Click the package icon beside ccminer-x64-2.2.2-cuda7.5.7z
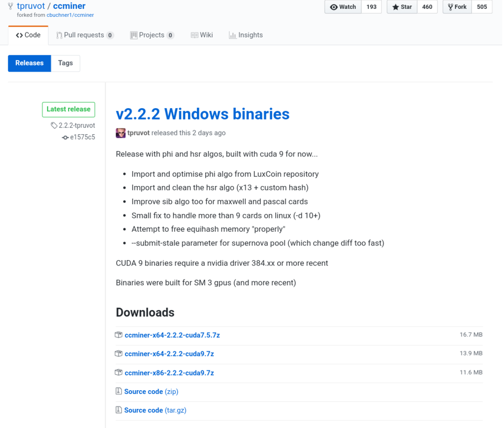Screen dimensions: 504x428 click(x=119, y=335)
